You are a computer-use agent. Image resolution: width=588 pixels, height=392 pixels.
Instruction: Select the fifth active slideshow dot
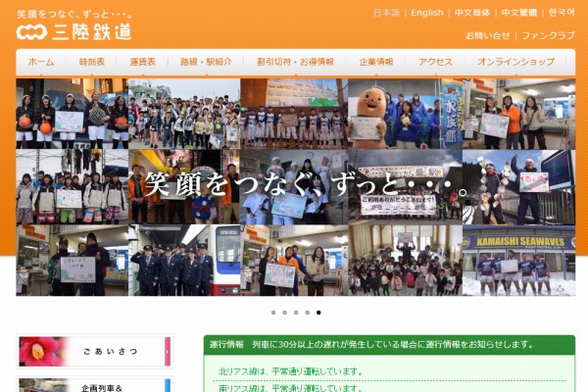(318, 313)
